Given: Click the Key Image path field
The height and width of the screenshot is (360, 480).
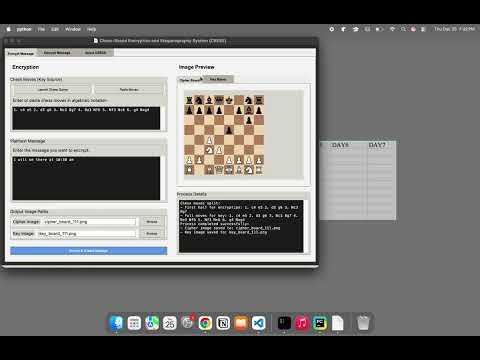Looking at the screenshot, I should pos(87,234).
